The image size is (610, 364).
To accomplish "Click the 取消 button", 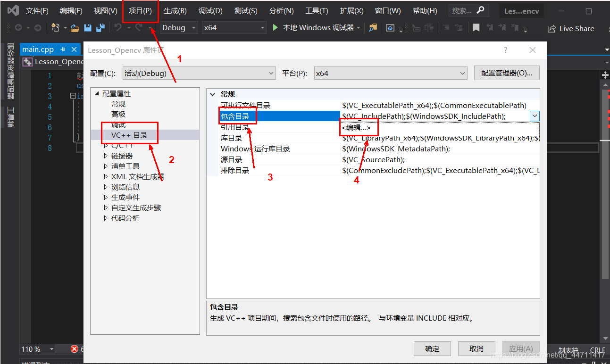I will pyautogui.click(x=476, y=349).
